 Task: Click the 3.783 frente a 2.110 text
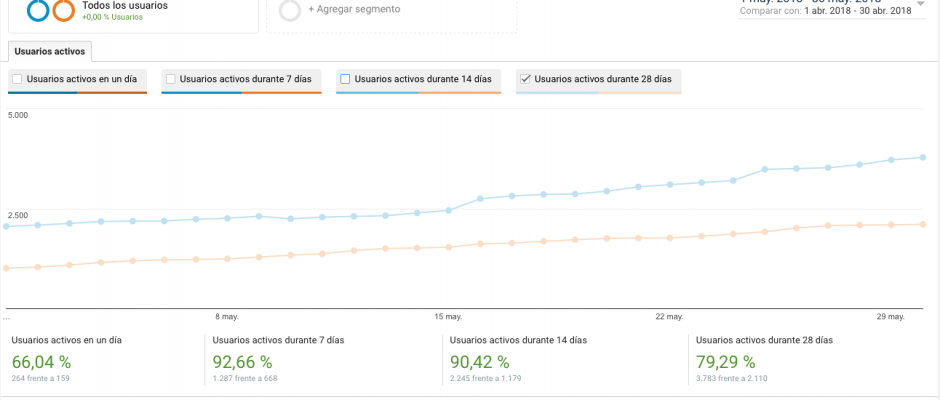coord(731,378)
